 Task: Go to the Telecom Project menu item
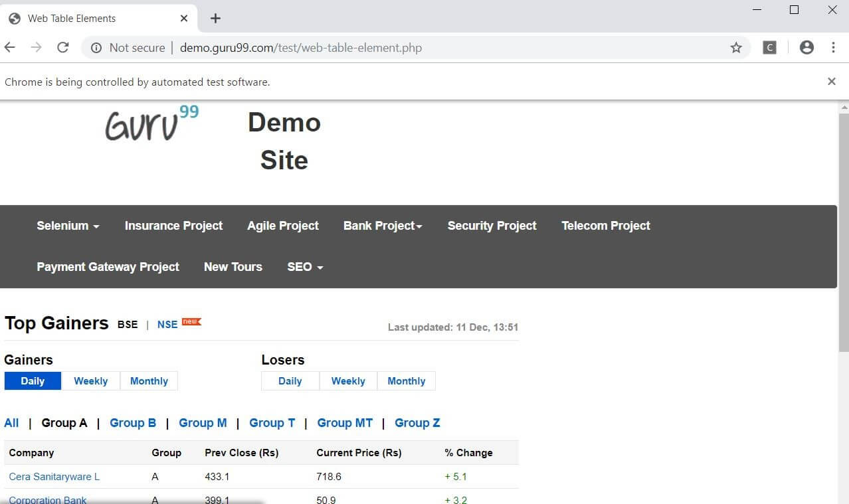(605, 226)
